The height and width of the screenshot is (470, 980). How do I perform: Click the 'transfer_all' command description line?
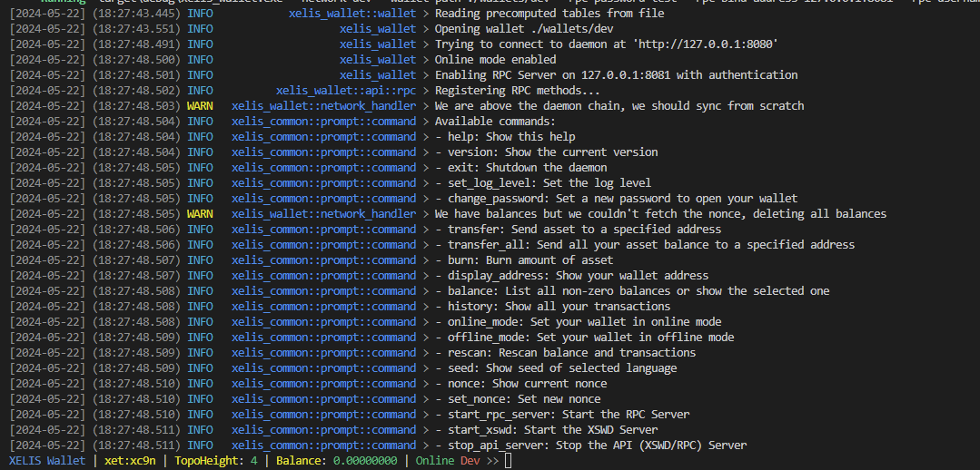click(x=645, y=245)
